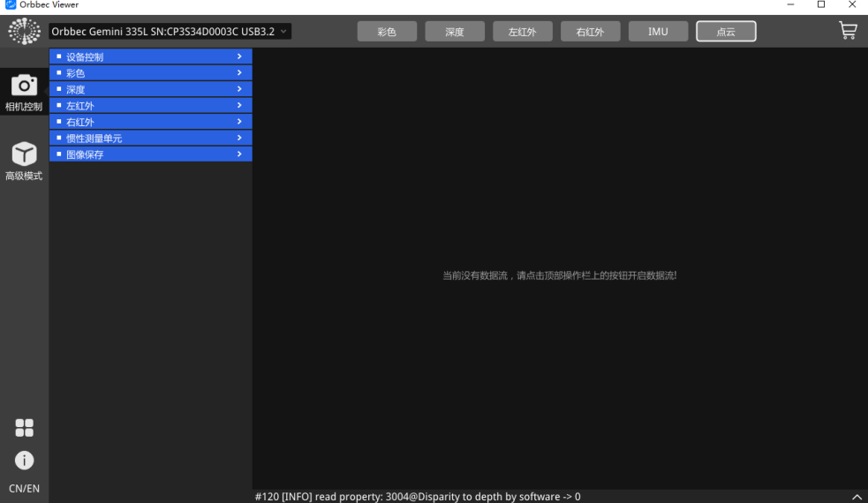Open the shopping cart icon
The width and height of the screenshot is (868, 503).
click(848, 31)
